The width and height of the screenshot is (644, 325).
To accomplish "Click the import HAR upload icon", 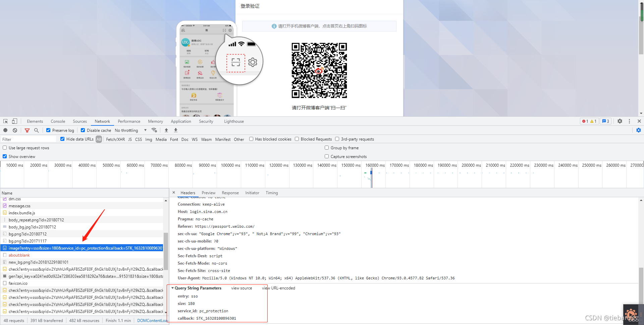I will (166, 130).
